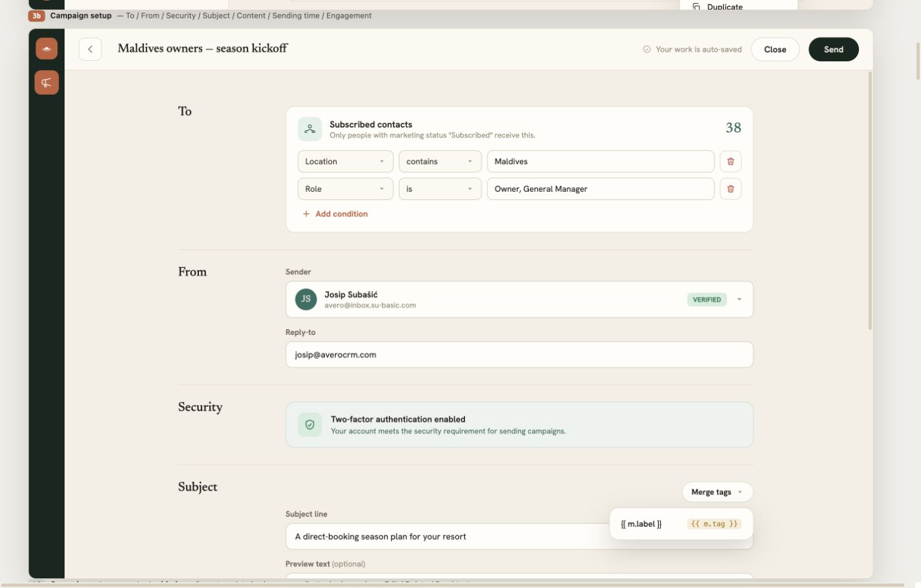The width and height of the screenshot is (921, 588).
Task: Click the subscribed contacts people icon
Action: (310, 129)
